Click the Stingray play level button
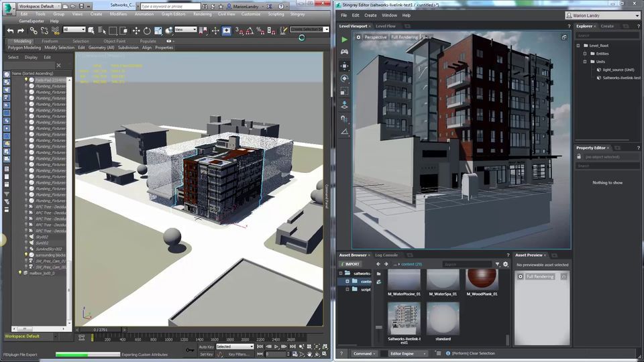This screenshot has width=644, height=362. (344, 40)
